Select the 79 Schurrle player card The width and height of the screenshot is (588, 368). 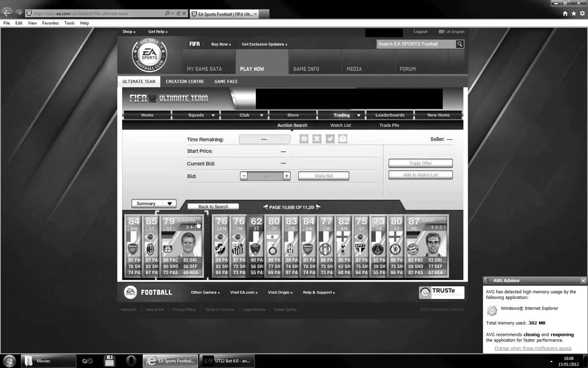[182, 246]
